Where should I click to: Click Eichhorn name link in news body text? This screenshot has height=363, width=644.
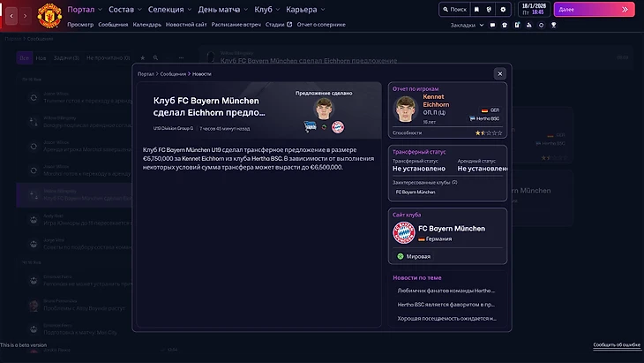coord(203,159)
